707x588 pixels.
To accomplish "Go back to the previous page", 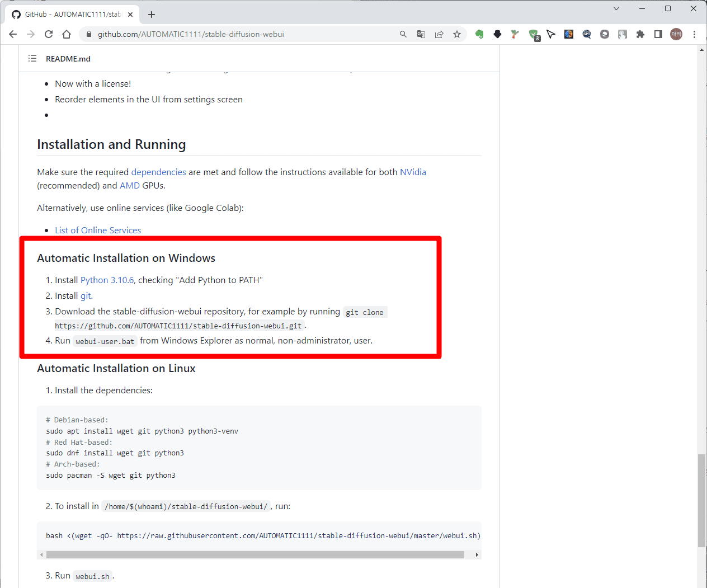I will click(x=13, y=34).
